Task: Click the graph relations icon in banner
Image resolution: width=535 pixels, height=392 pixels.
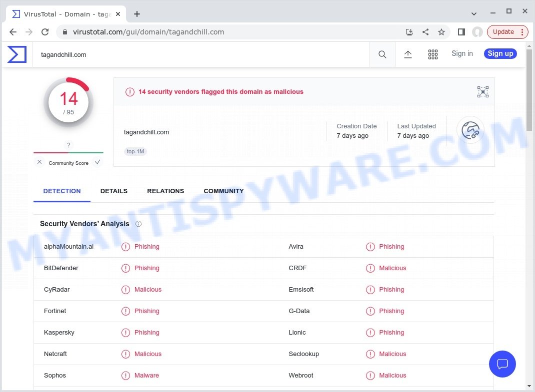Action: tap(483, 92)
